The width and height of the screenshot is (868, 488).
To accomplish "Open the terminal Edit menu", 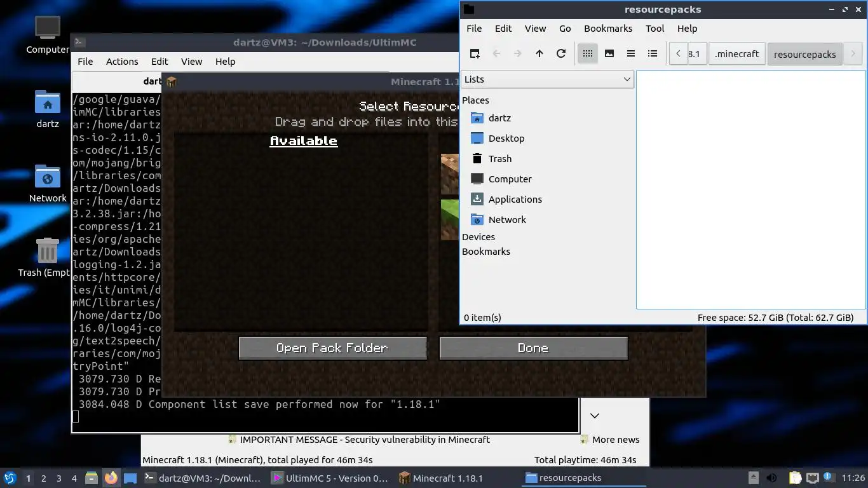I will pos(159,62).
